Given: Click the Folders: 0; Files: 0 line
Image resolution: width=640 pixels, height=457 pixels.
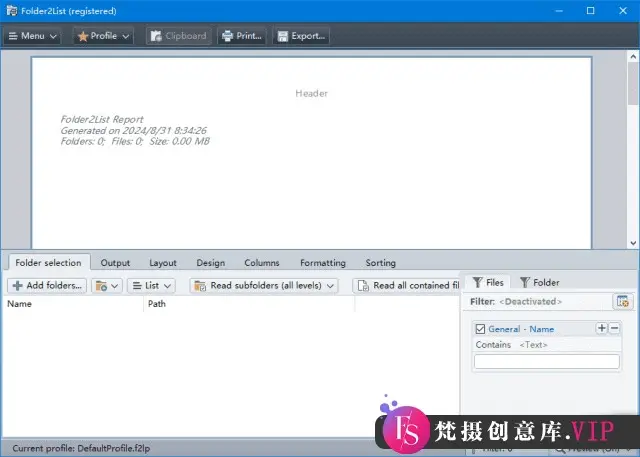Looking at the screenshot, I should 135,142.
